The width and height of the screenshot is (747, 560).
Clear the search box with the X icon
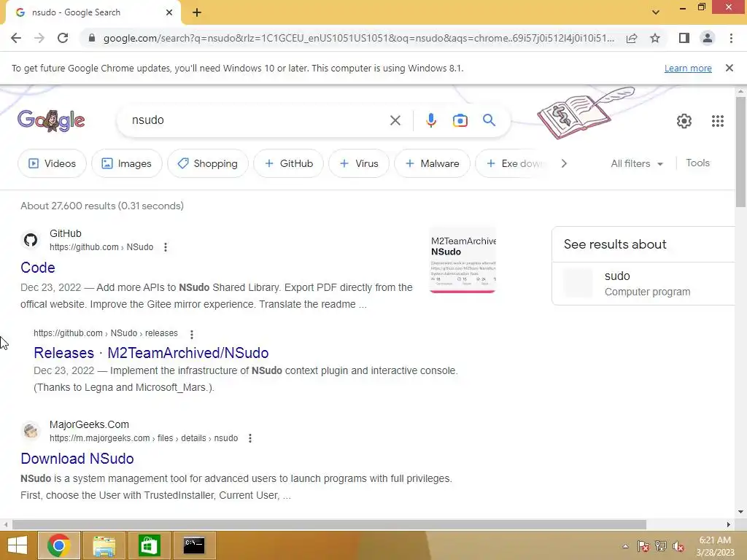click(x=395, y=120)
